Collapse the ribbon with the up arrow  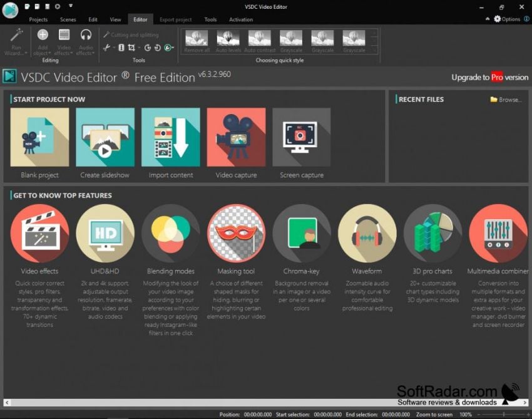click(x=488, y=19)
